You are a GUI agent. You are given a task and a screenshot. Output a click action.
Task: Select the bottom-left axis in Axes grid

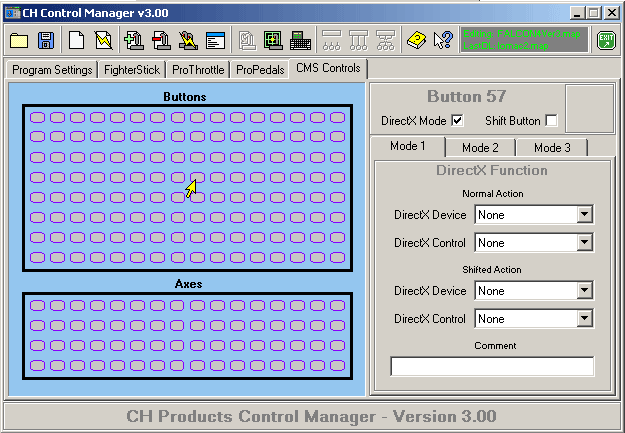click(37, 365)
